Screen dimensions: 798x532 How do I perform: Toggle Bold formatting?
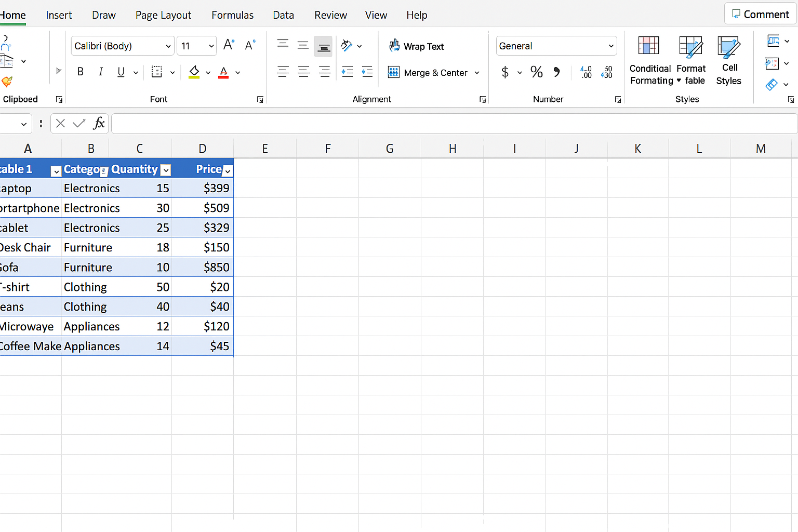[x=80, y=72]
